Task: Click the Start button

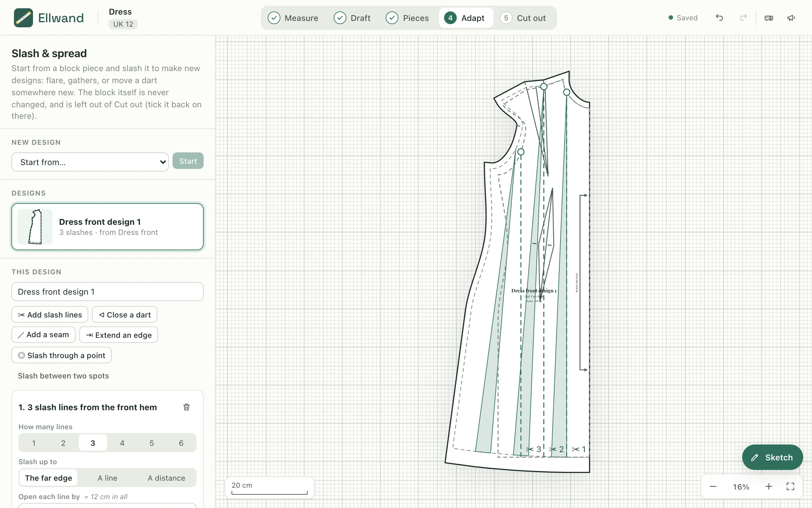Action: 188,161
